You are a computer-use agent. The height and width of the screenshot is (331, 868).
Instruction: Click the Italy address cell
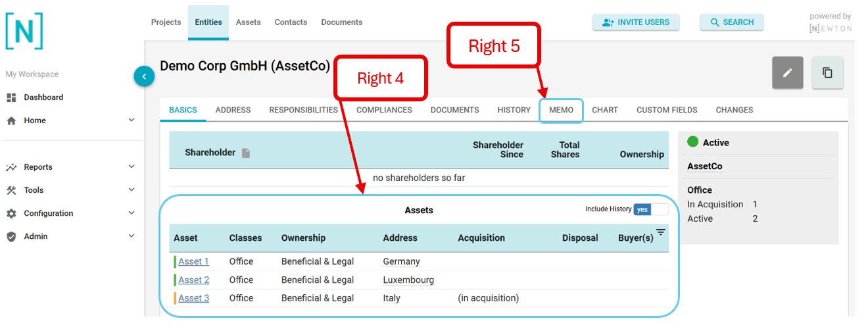point(391,298)
